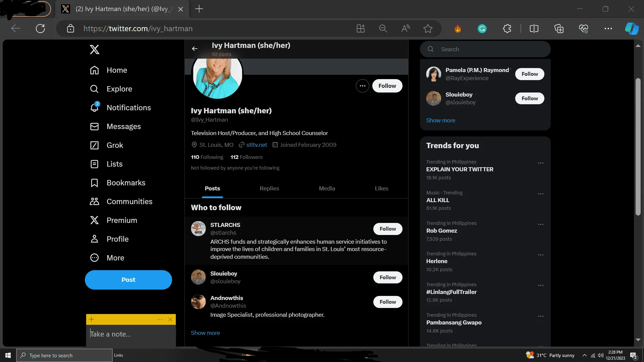Refresh the page in the browser toolbar
The height and width of the screenshot is (362, 644).
(40, 28)
